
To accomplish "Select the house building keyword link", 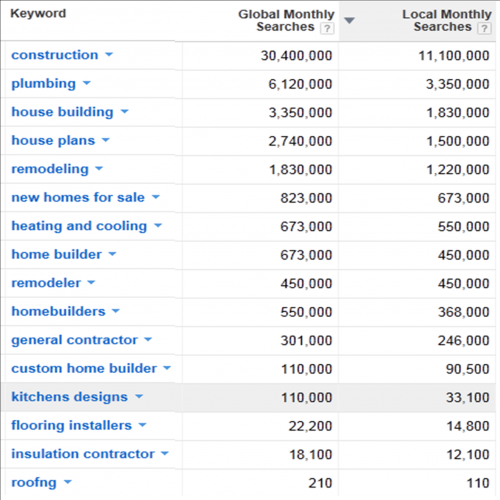I will (x=63, y=112).
